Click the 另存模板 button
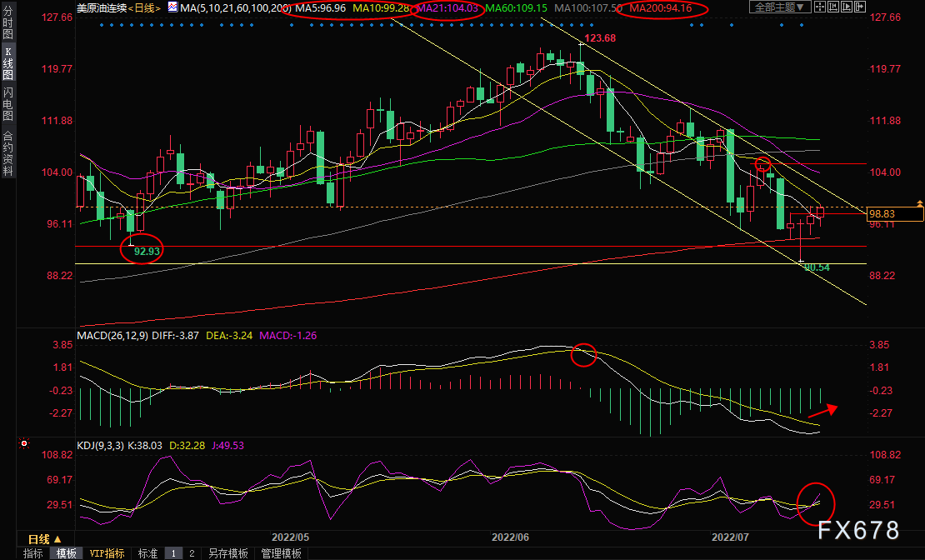 (x=228, y=553)
